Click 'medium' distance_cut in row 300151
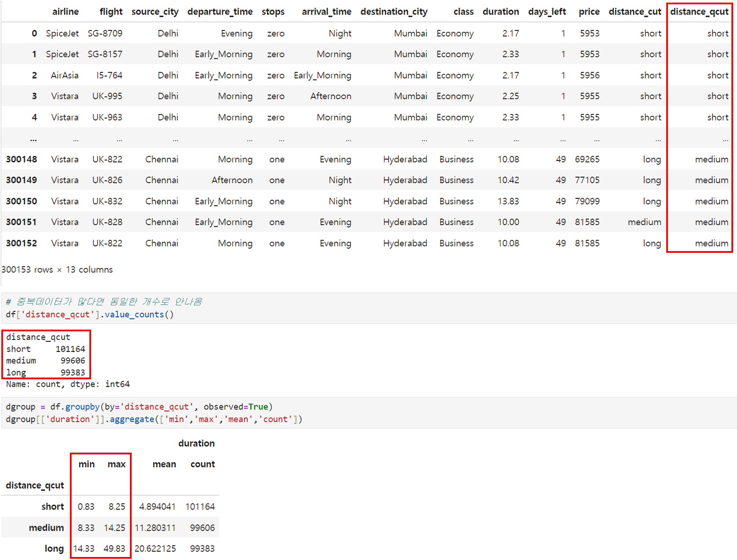 click(645, 222)
